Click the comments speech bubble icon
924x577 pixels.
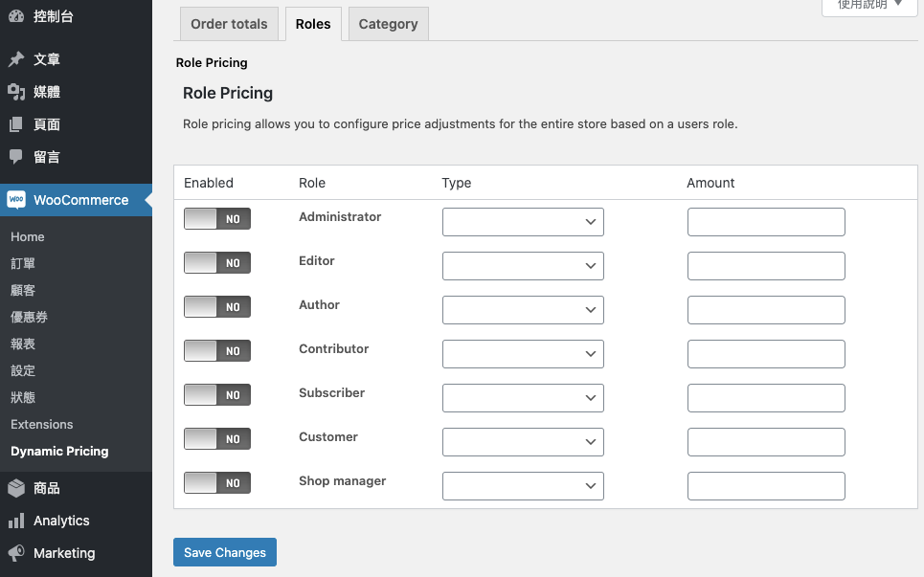point(16,157)
